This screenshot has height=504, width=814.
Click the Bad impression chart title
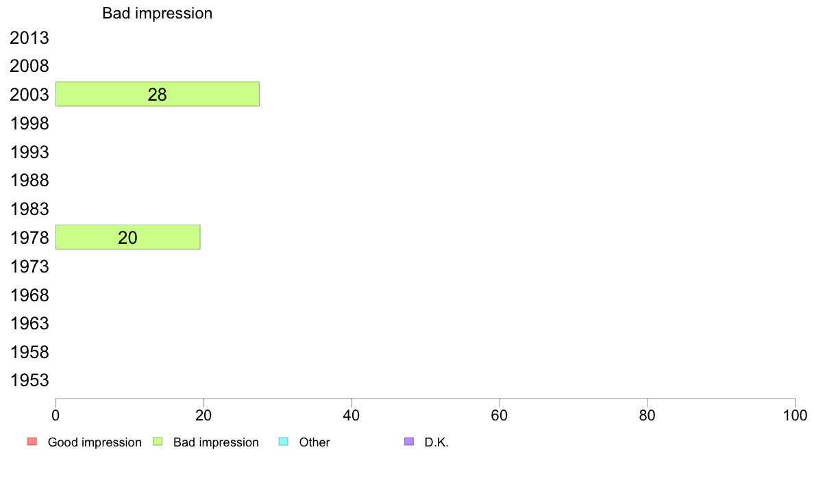158,13
